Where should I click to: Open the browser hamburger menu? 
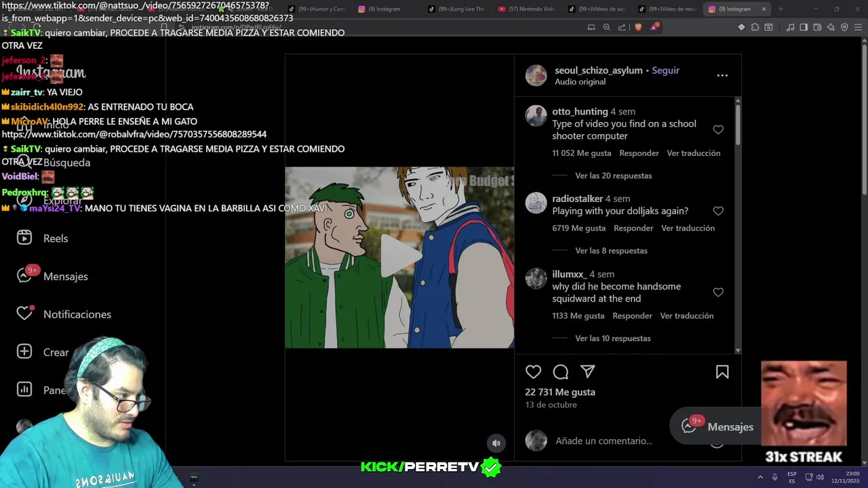(858, 27)
